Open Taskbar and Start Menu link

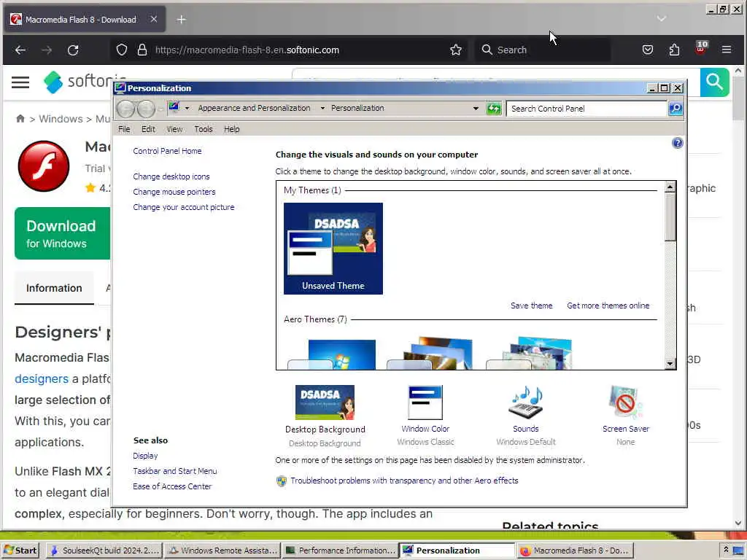click(x=175, y=471)
